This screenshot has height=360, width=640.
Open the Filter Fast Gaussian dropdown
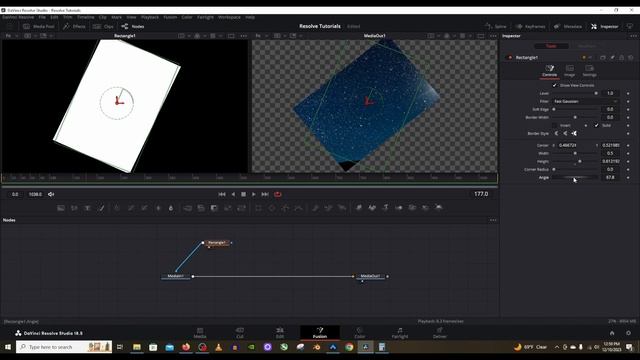[x=586, y=101]
